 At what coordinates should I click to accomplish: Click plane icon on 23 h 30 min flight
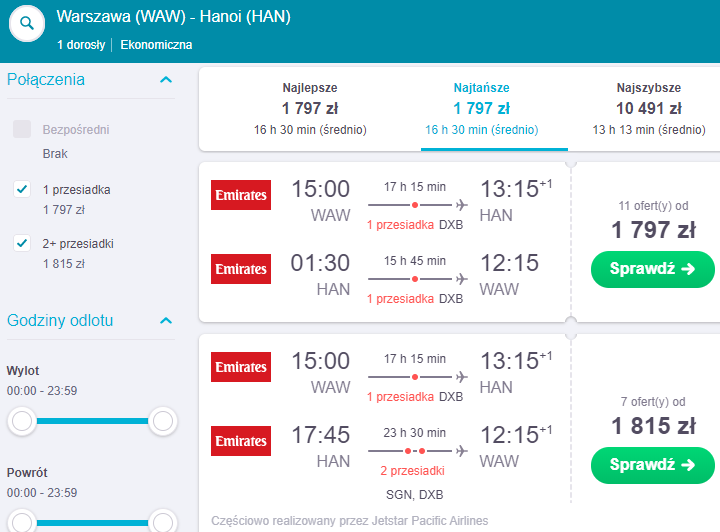click(x=461, y=451)
